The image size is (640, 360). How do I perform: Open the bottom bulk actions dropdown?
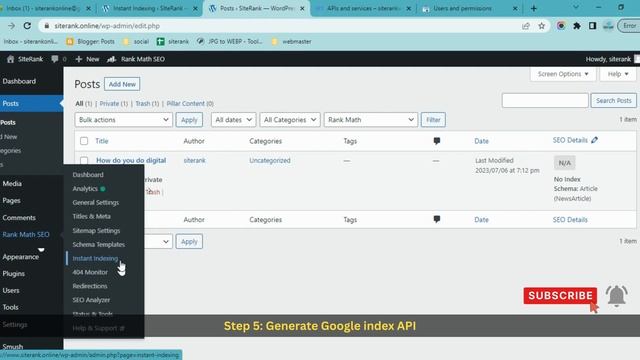158,241
